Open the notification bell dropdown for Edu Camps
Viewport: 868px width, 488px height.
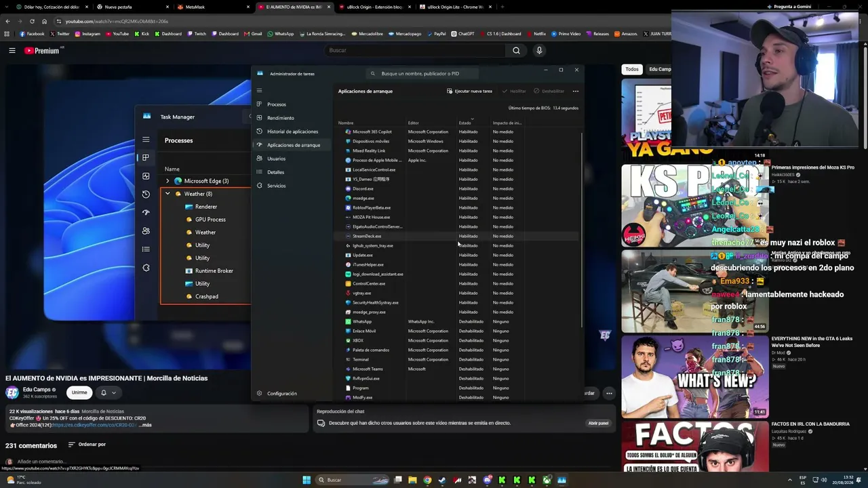pos(108,392)
